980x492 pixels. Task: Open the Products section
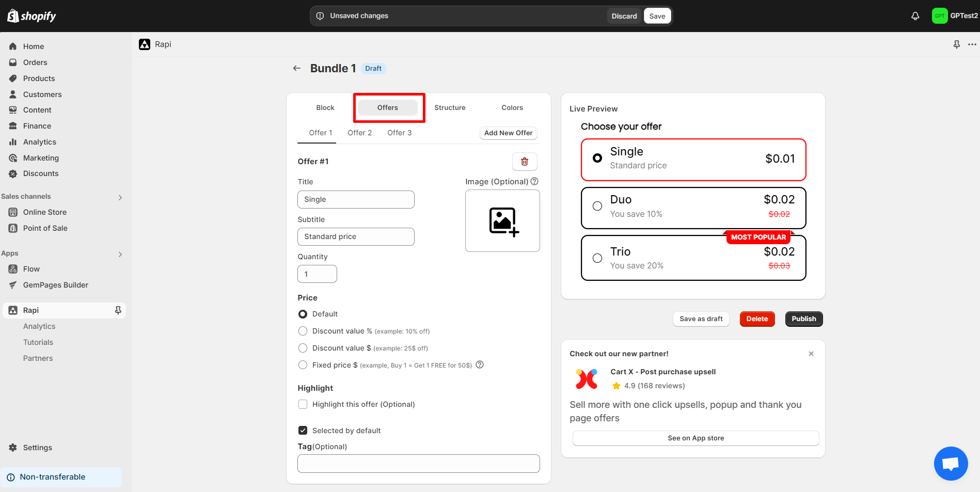pyautogui.click(x=39, y=78)
